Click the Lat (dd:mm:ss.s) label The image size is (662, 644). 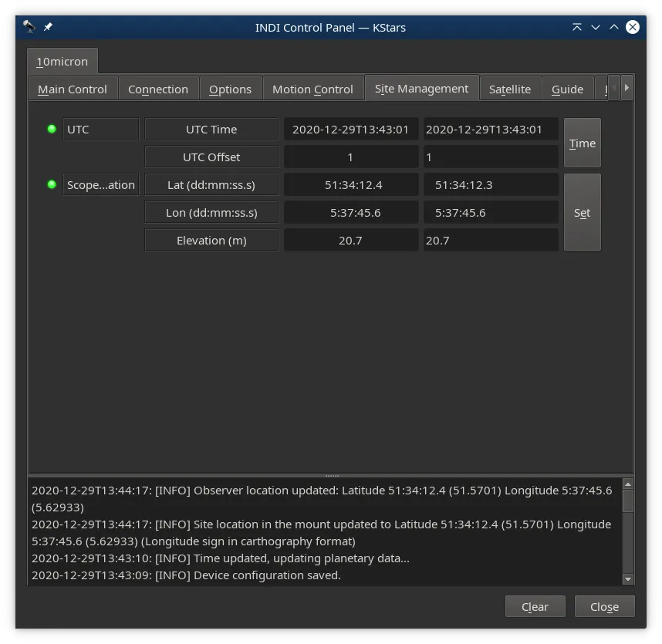(x=211, y=185)
